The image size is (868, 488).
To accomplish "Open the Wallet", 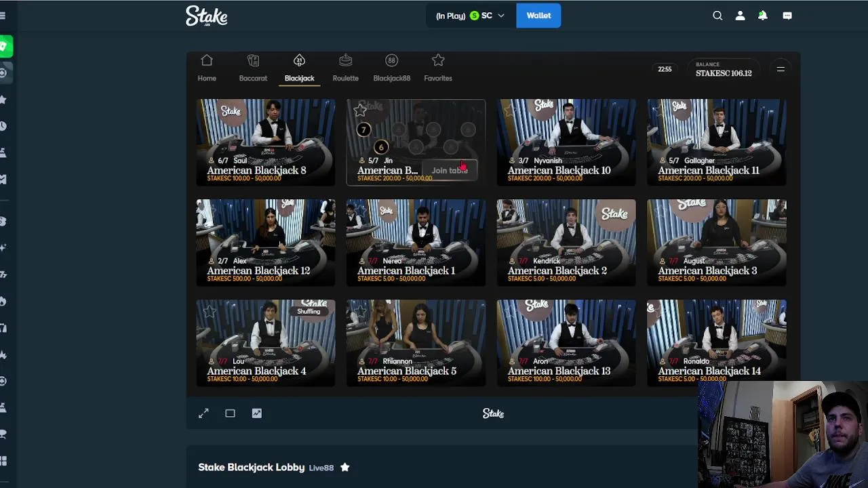I will [x=538, y=16].
